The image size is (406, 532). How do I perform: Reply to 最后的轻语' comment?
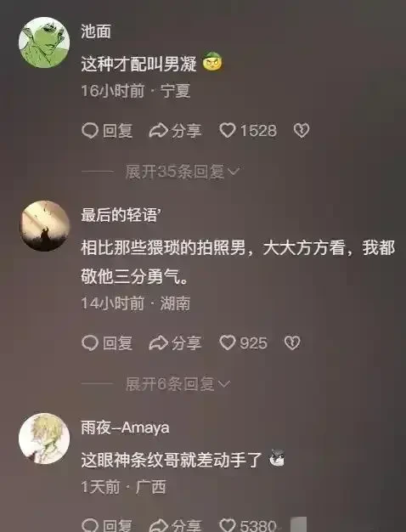coord(107,343)
